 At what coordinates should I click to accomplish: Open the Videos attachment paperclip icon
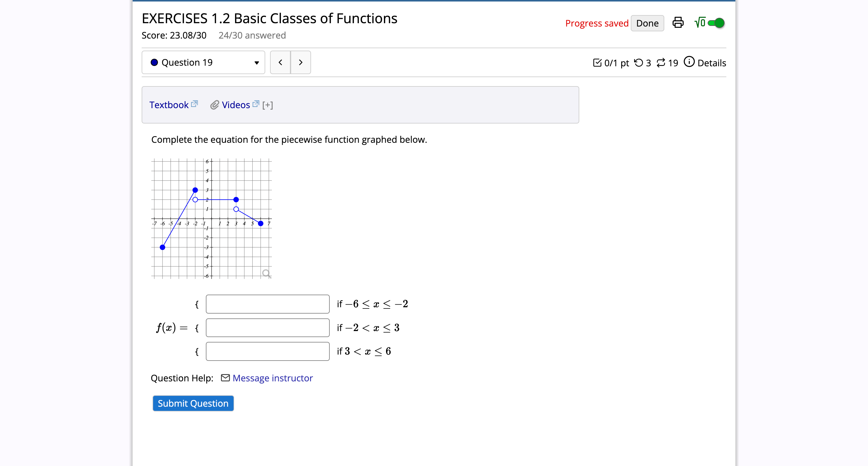click(x=215, y=105)
